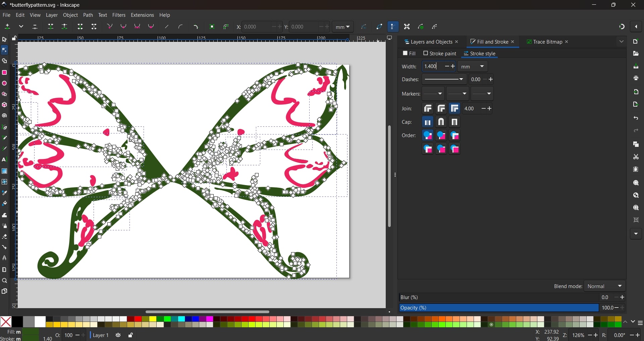Choose square cap style

click(x=455, y=122)
